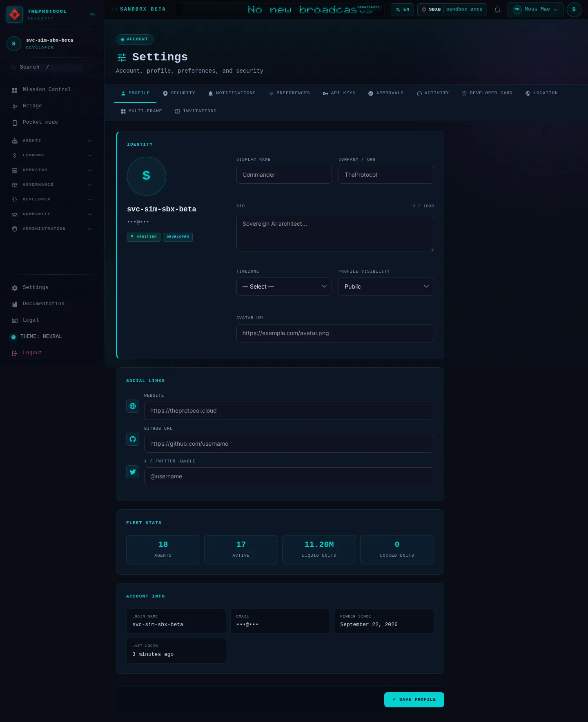588x722 pixels.
Task: Switch to the Invitations tab
Action: (196, 111)
